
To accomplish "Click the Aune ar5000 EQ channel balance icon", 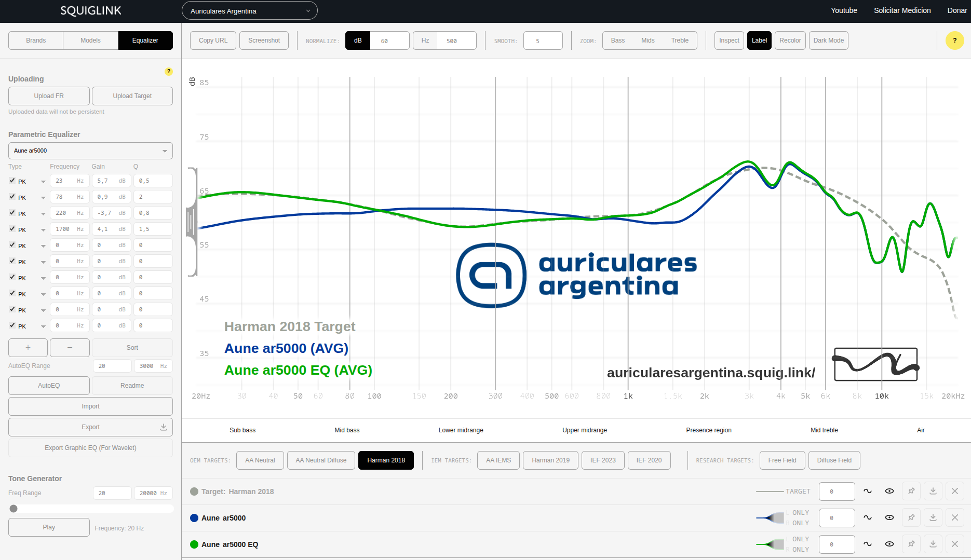I will (771, 544).
